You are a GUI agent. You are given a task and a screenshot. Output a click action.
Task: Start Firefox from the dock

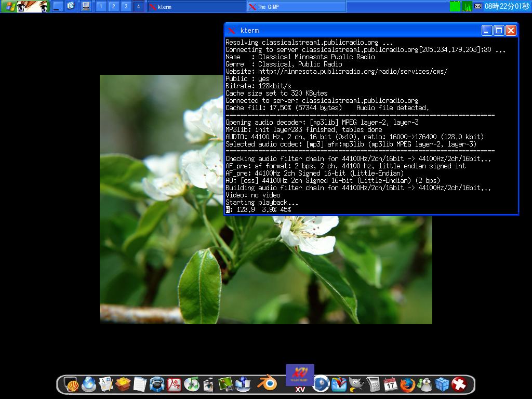pyautogui.click(x=407, y=385)
